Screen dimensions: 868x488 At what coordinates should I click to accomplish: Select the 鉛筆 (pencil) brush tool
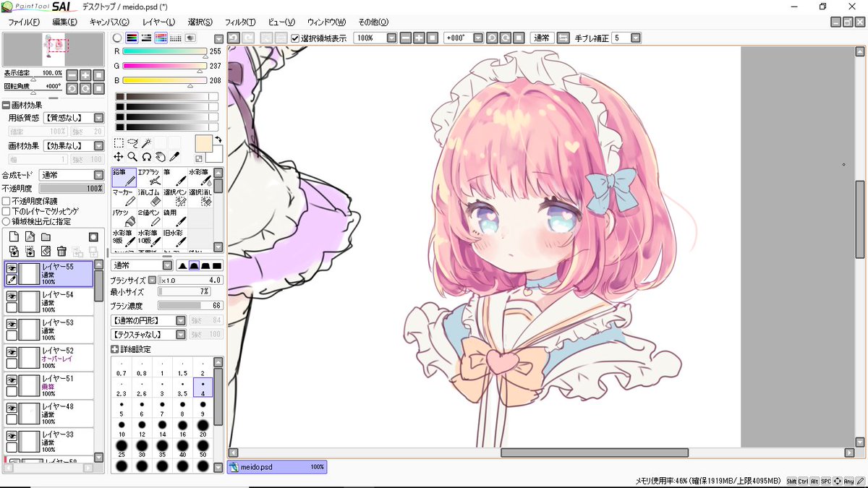coord(124,178)
